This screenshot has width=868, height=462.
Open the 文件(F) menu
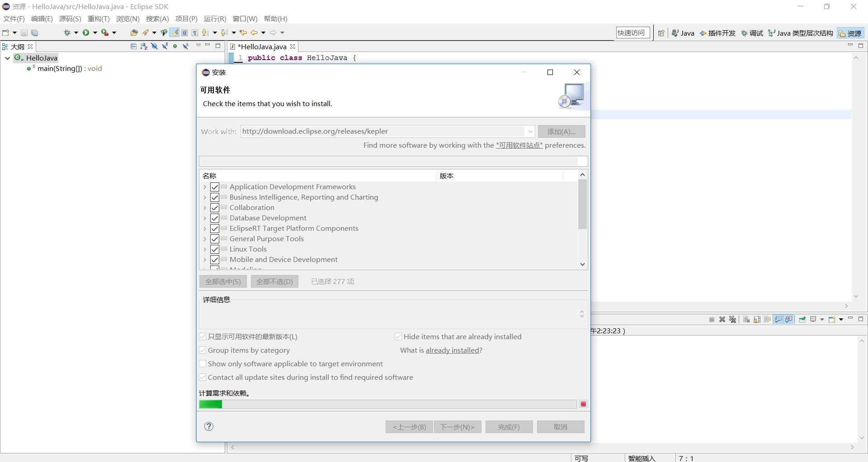point(14,19)
